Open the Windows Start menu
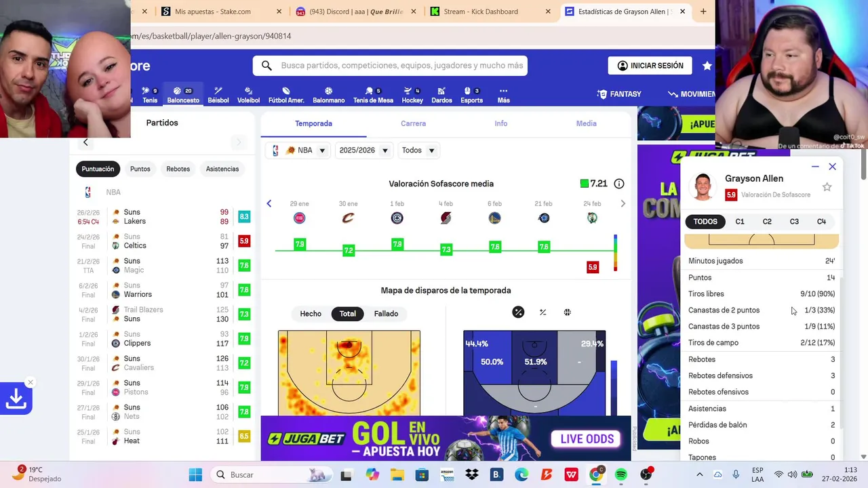Screen dimensions: 868x488 click(x=195, y=474)
